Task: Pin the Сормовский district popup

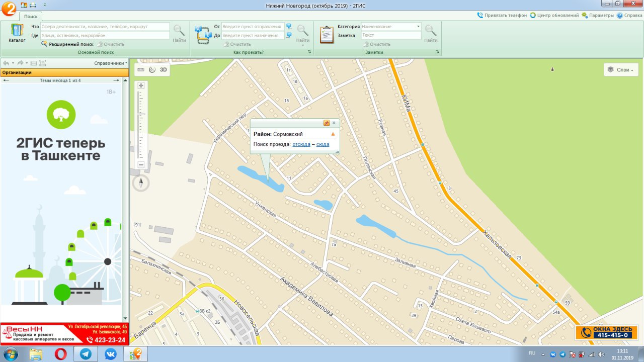Action: coord(326,123)
